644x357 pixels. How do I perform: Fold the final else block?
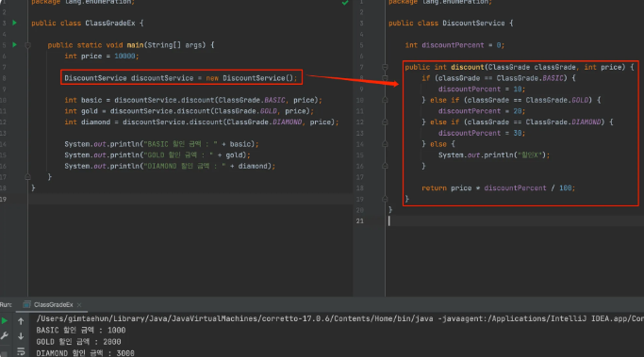385,143
